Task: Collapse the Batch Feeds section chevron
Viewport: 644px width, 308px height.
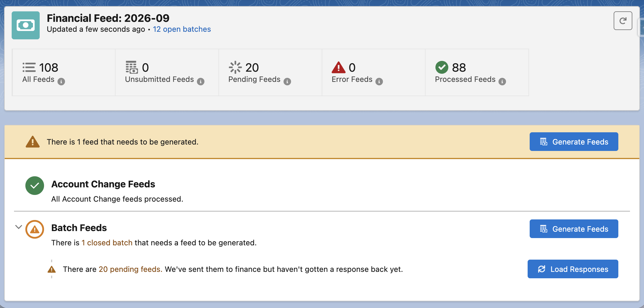Action: click(x=19, y=227)
